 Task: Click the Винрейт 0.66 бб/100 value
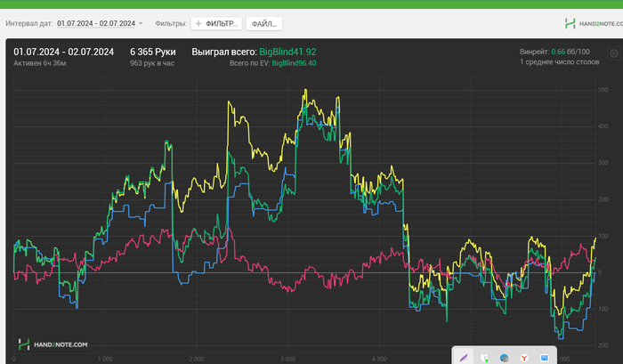point(554,52)
